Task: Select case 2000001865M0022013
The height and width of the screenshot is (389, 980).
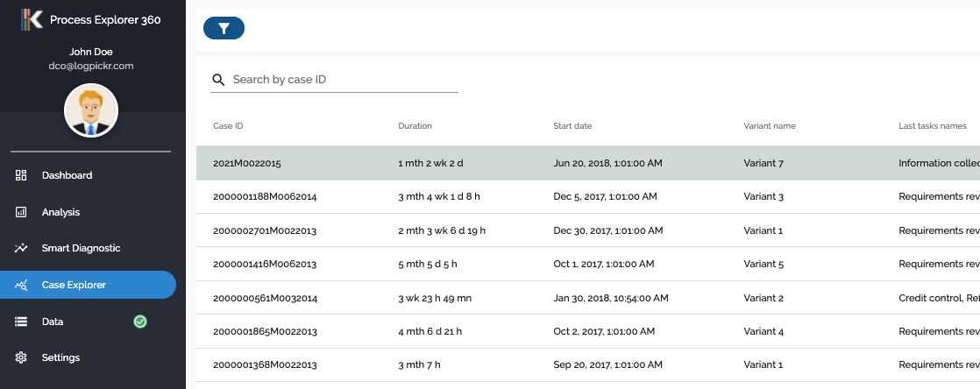Action: point(265,331)
